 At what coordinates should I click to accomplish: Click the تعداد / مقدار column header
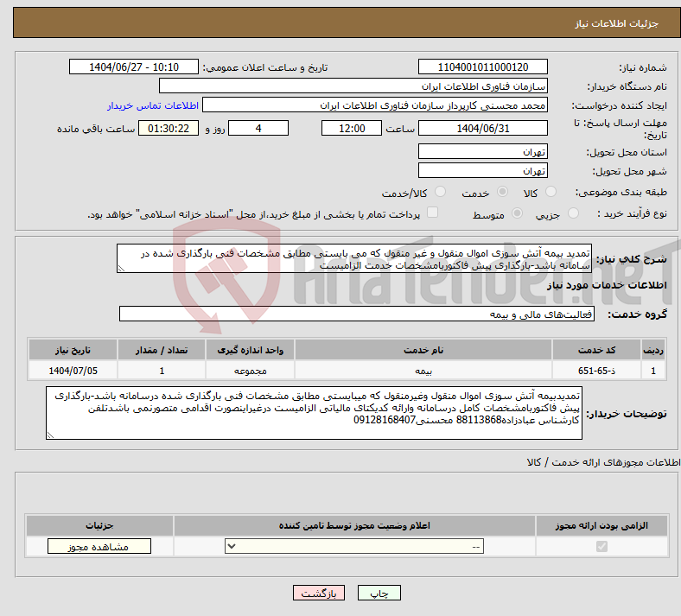pyautogui.click(x=162, y=350)
